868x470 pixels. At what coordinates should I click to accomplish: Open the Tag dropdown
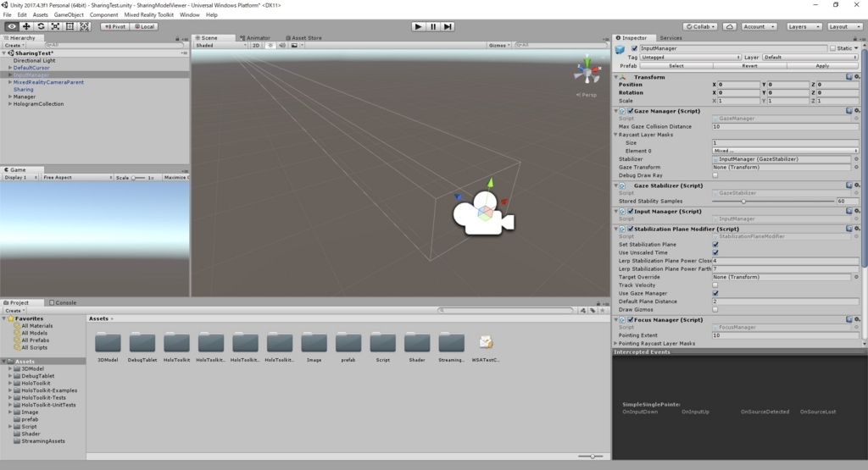(690, 58)
